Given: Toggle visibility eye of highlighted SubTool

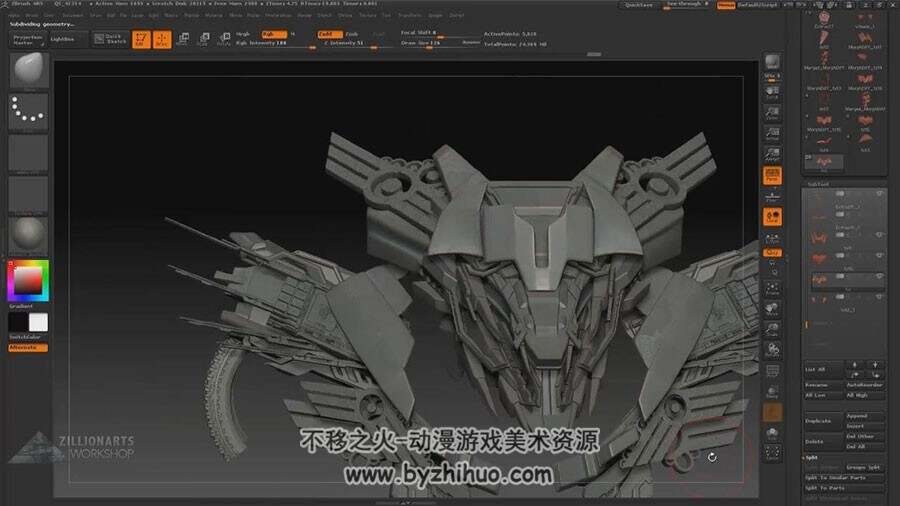Looking at the screenshot, I should click(879, 277).
